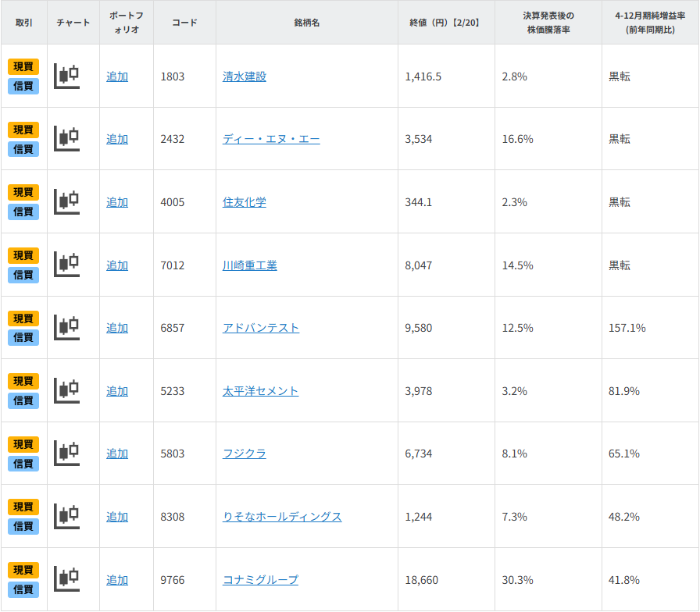Open the chart icon for ディー・エヌ・エー
Viewport: 700px width, 612px height.
click(x=67, y=138)
